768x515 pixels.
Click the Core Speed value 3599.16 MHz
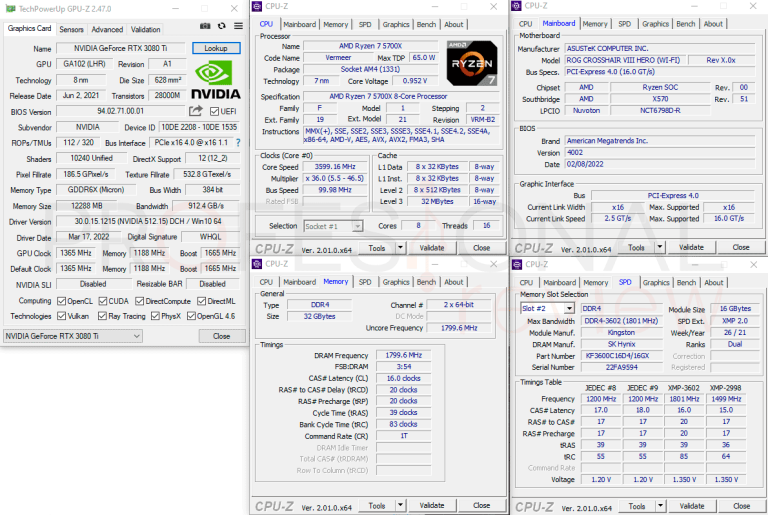335,167
